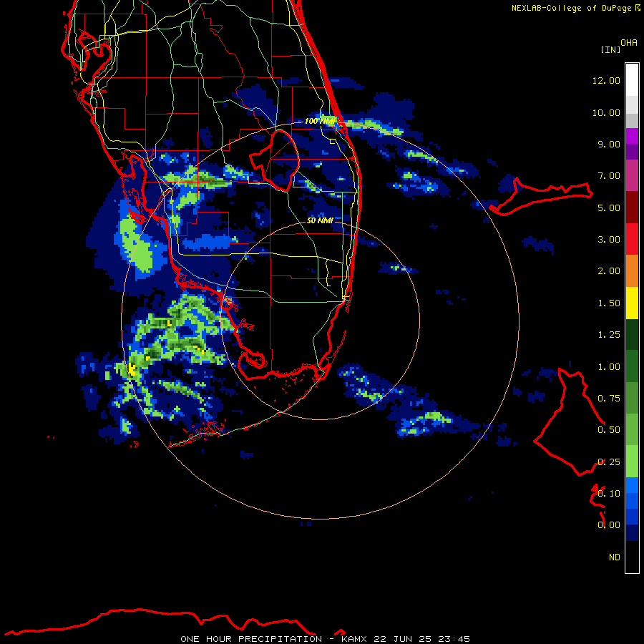This screenshot has height=644, width=644.
Task: Click the [IN] units label
Action: click(x=610, y=49)
